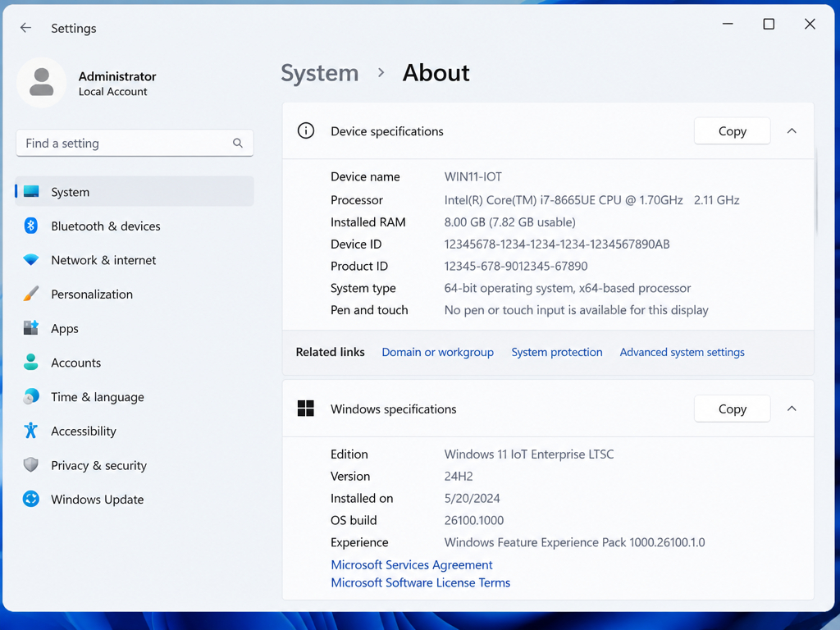Image resolution: width=840 pixels, height=630 pixels.
Task: Click the device name WIN11-IOT
Action: click(x=473, y=177)
